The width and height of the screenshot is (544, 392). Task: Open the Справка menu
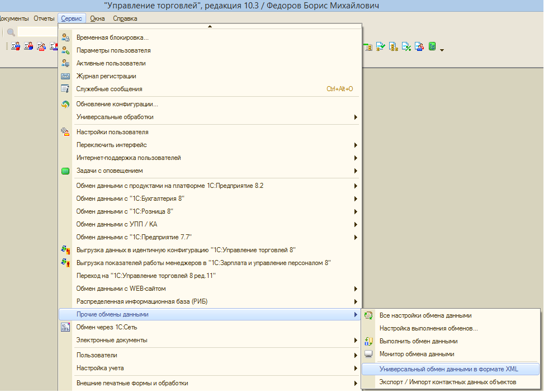click(125, 18)
